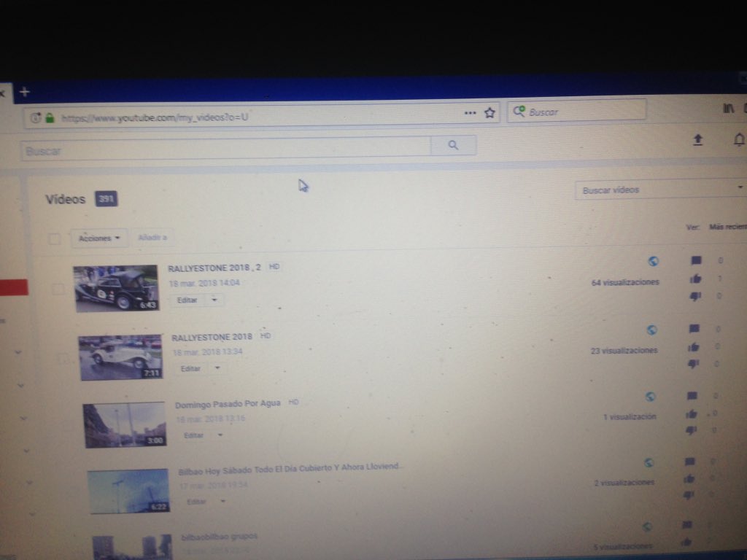Open the black car thumbnail with 6:43 duration
This screenshot has width=747, height=560.
click(x=116, y=289)
